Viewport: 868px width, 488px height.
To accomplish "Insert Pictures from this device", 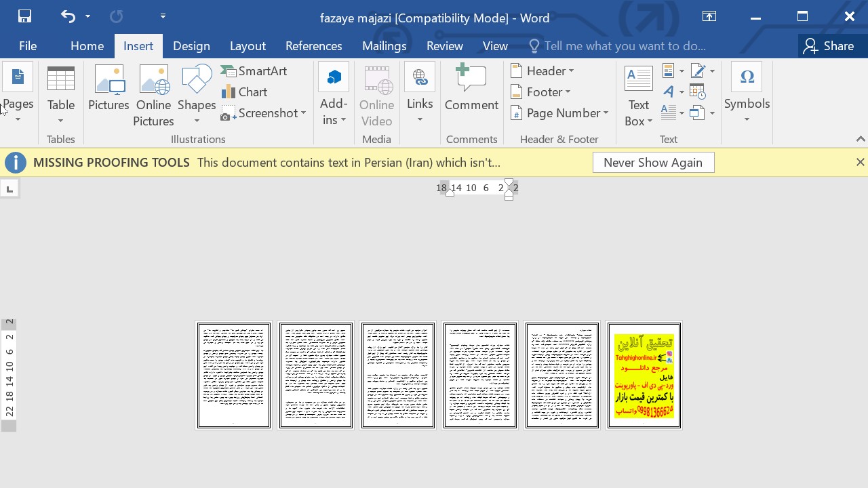I will pos(108,88).
